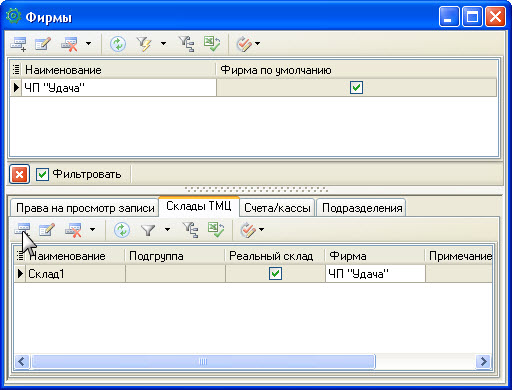The height and width of the screenshot is (390, 512).
Task: Click the add record icon in top toolbar
Action: (x=18, y=44)
